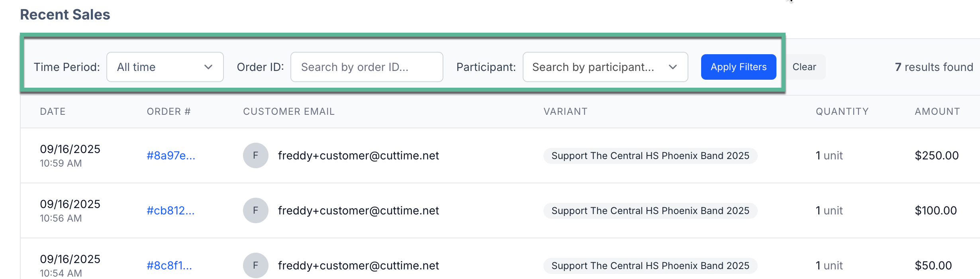980x279 pixels.
Task: Click variant tag on the 10:56 AM order
Action: click(x=650, y=210)
